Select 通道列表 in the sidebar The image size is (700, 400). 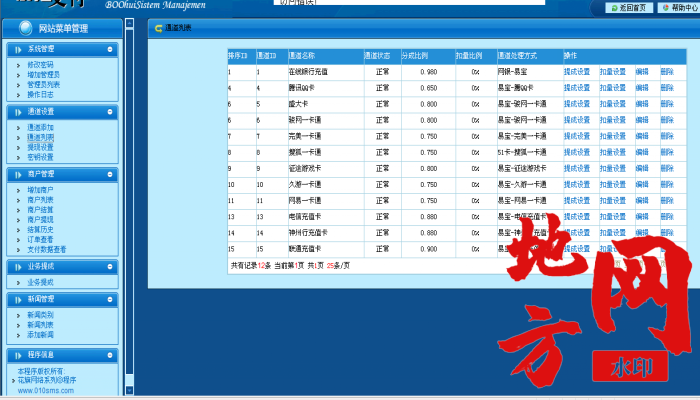point(40,137)
